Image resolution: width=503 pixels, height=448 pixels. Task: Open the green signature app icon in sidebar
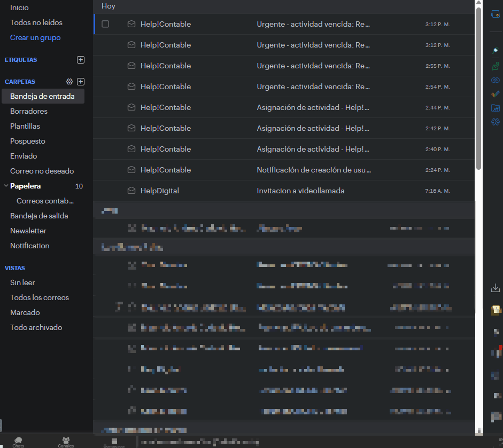tap(496, 66)
